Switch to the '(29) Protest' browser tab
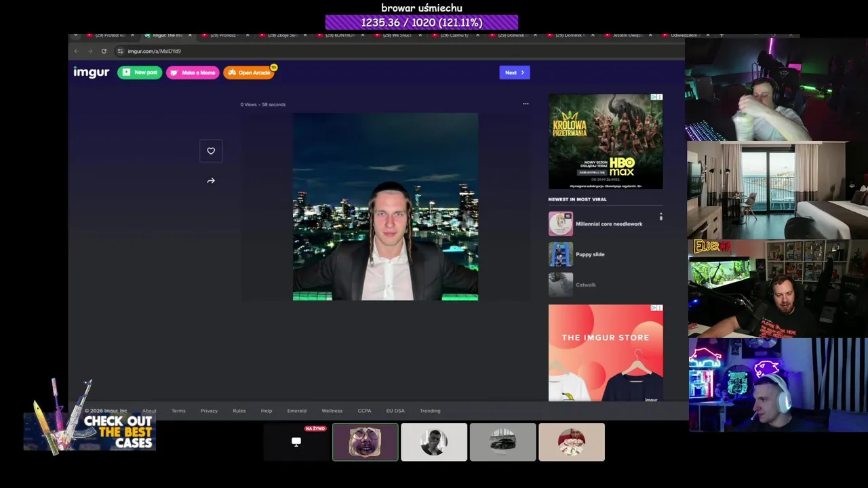 pos(108,35)
